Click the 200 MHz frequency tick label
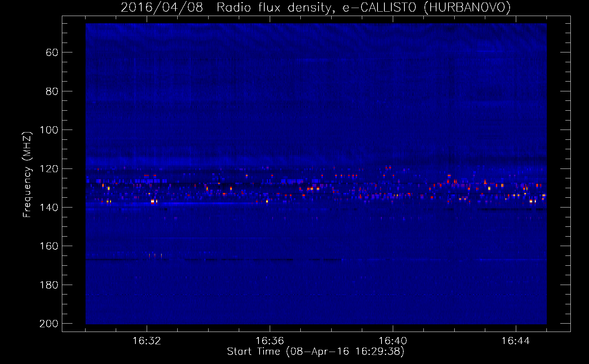 coord(49,324)
